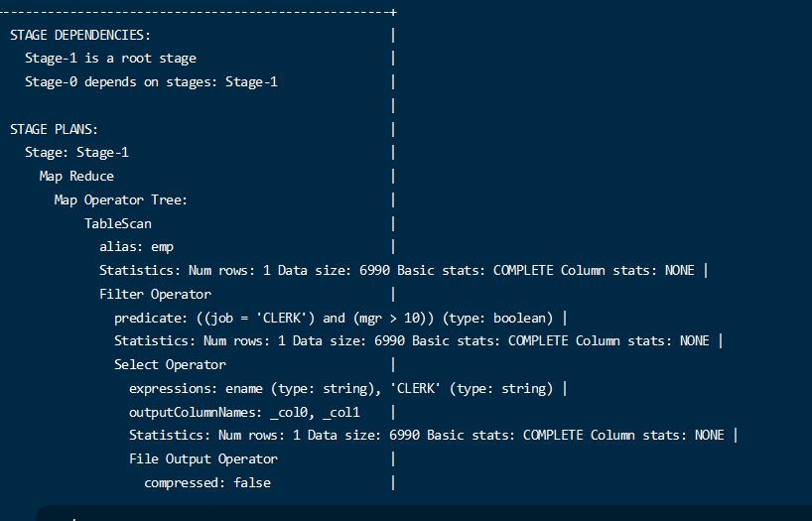The image size is (812, 521).
Task: Click the STAGE DEPENDENCIES heading text
Action: pyautogui.click(x=80, y=35)
